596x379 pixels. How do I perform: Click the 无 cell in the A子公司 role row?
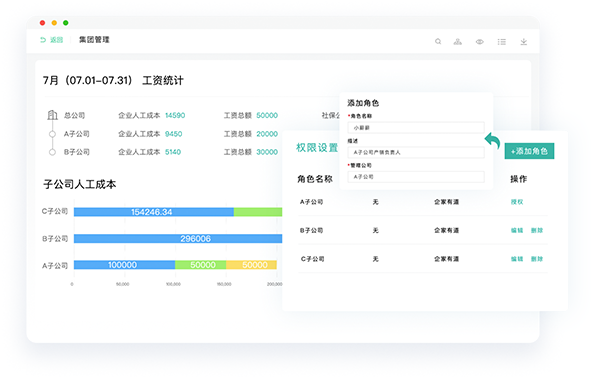[x=376, y=202]
